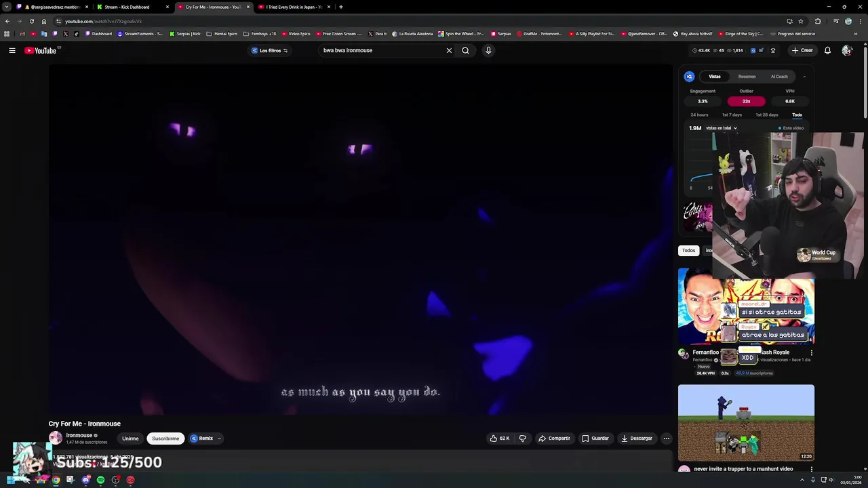Open the YouTube hamburger guide menu
The width and height of the screenshot is (868, 488).
coord(12,50)
